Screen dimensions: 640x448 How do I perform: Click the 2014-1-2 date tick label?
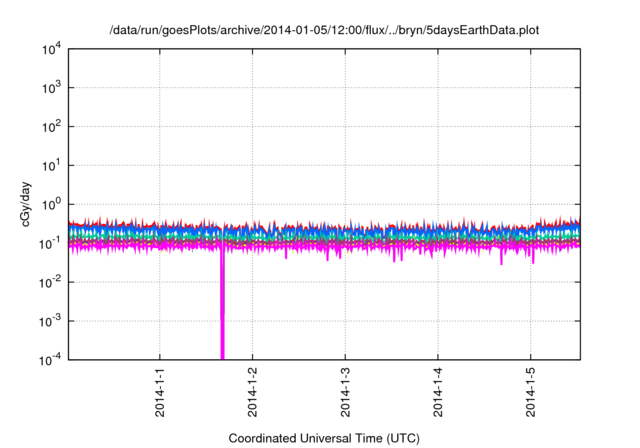point(252,393)
